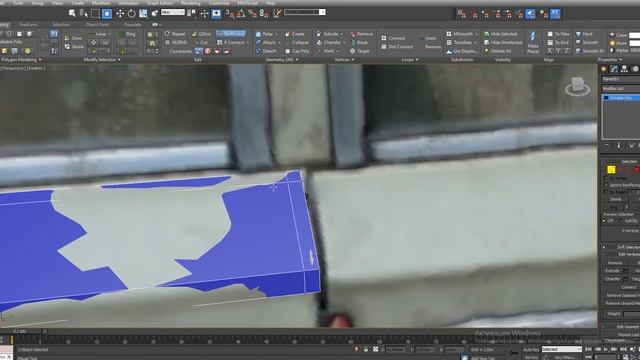640x360 pixels.
Task: Open Select by Name list icon
Action: pyautogui.click(x=84, y=13)
